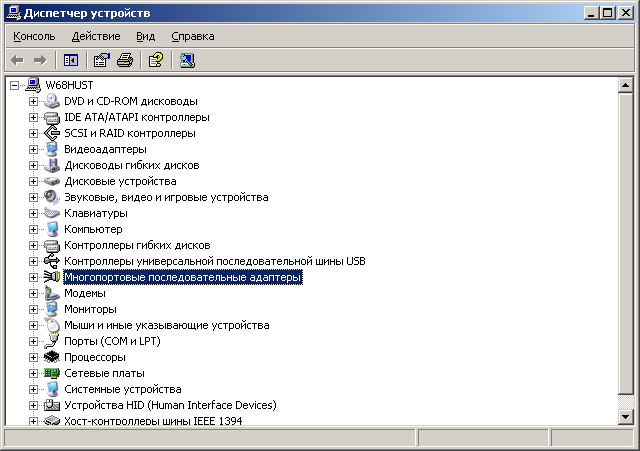Screen dimensions: 640x451
Task: Select Устройства HID (Human Interface Devices)
Action: pos(170,405)
